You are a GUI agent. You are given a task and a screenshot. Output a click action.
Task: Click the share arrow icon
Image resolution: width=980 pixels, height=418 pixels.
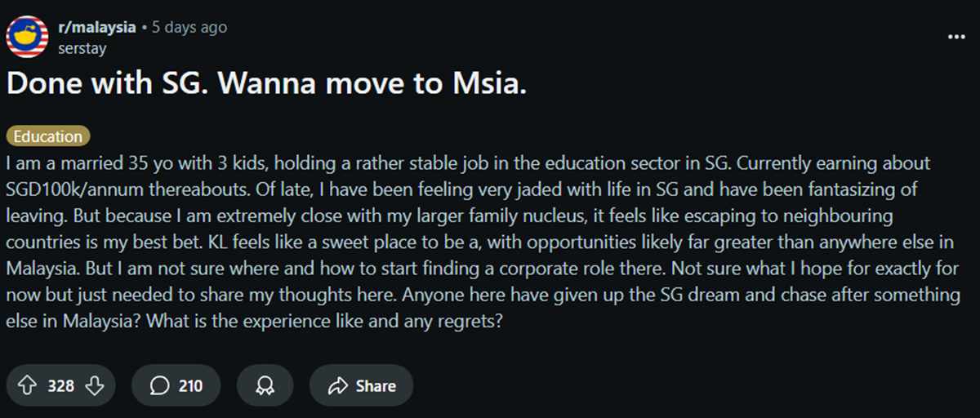[336, 386]
